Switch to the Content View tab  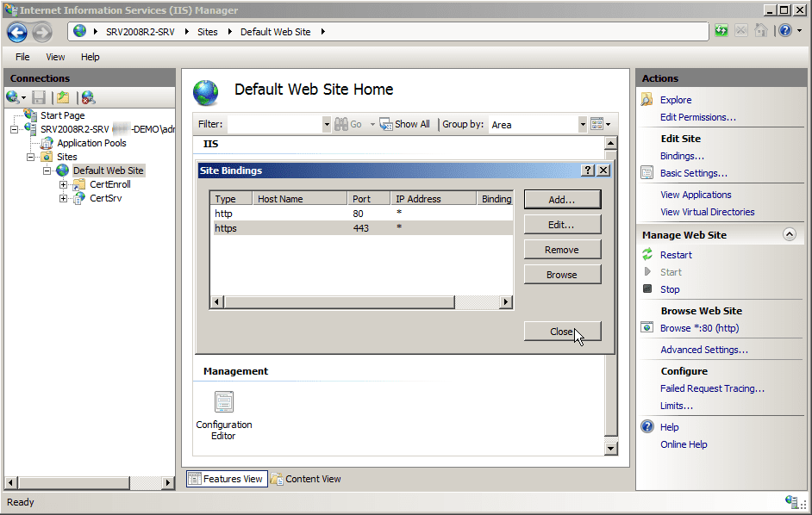point(306,479)
